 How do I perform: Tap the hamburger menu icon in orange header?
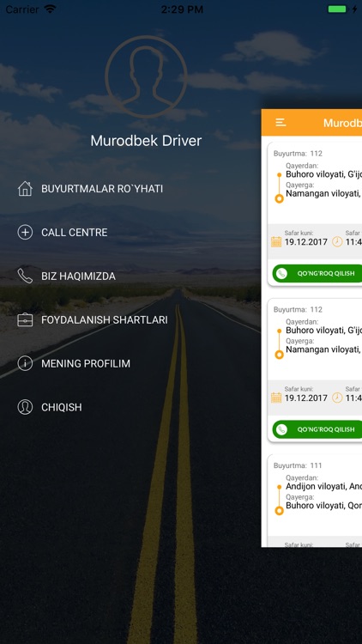(281, 123)
